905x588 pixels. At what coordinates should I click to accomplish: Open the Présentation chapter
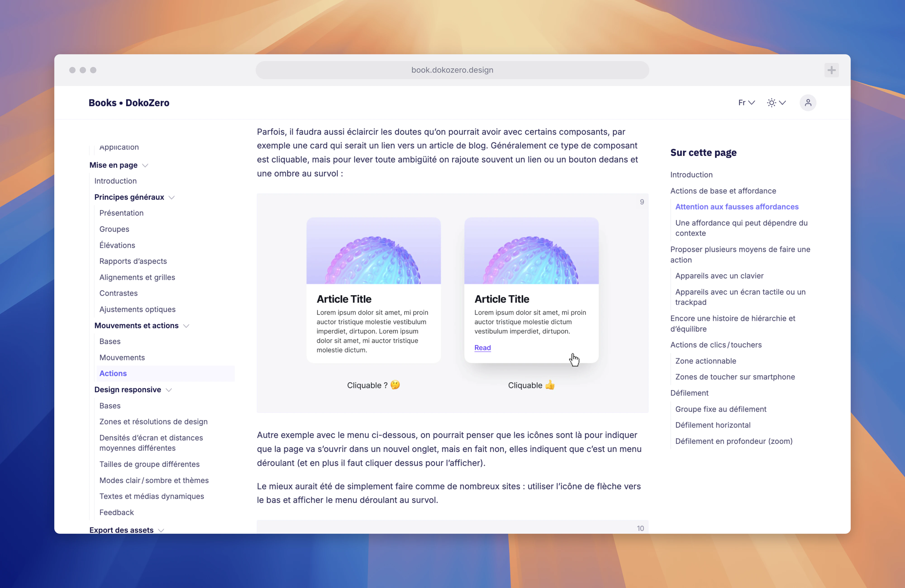coord(121,213)
